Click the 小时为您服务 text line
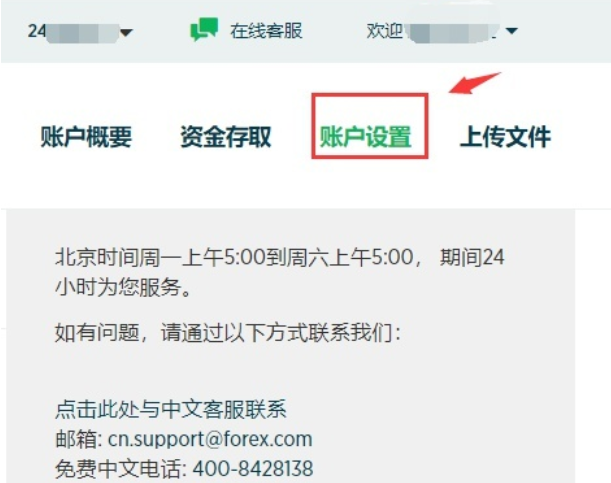The width and height of the screenshot is (611, 483). [123, 287]
